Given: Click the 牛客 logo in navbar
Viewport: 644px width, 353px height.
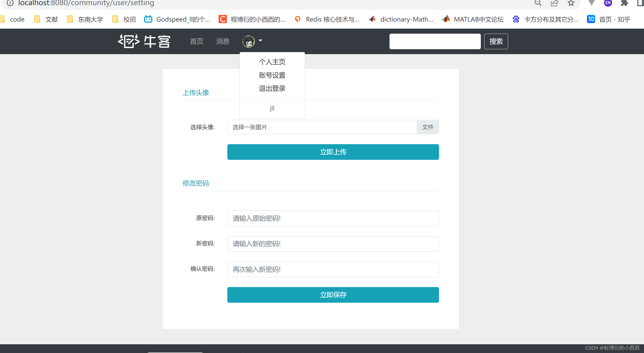Looking at the screenshot, I should click(x=144, y=41).
